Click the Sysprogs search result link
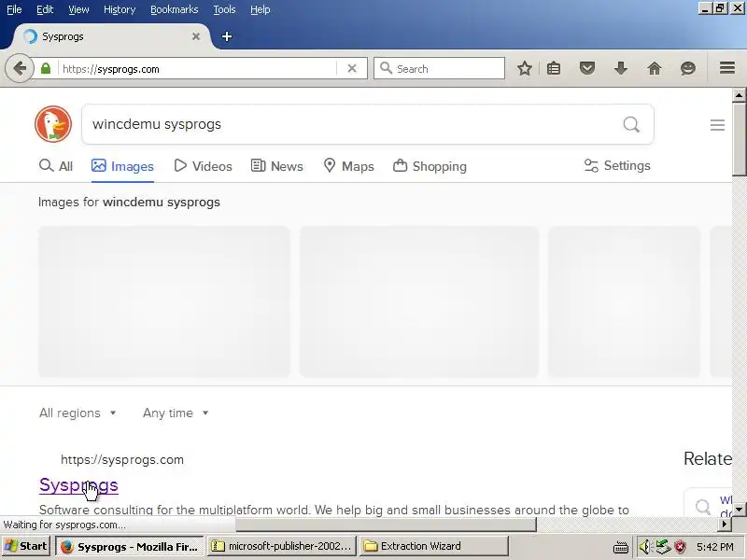This screenshot has height=560, width=747. 78,484
